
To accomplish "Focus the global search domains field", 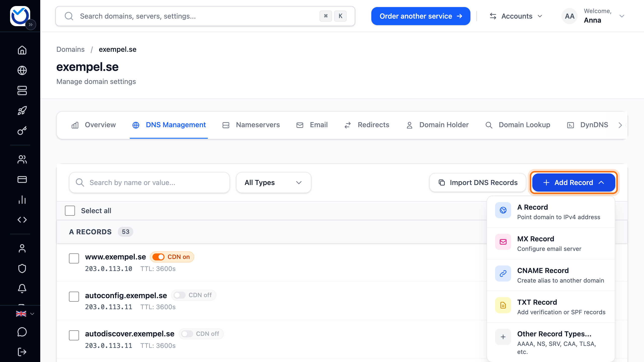I will point(205,16).
